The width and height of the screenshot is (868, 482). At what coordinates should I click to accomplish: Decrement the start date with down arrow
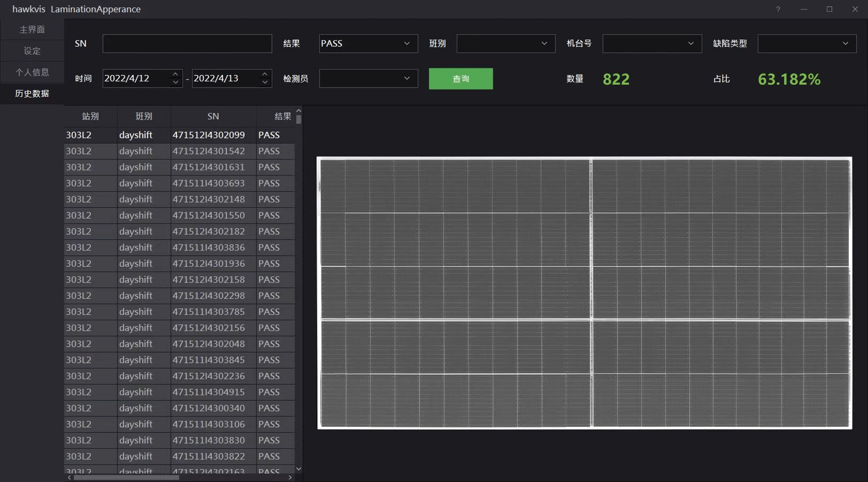click(x=175, y=82)
